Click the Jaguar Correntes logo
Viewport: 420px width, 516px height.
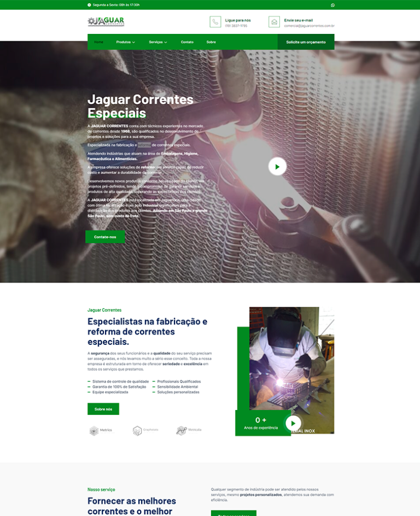(106, 21)
